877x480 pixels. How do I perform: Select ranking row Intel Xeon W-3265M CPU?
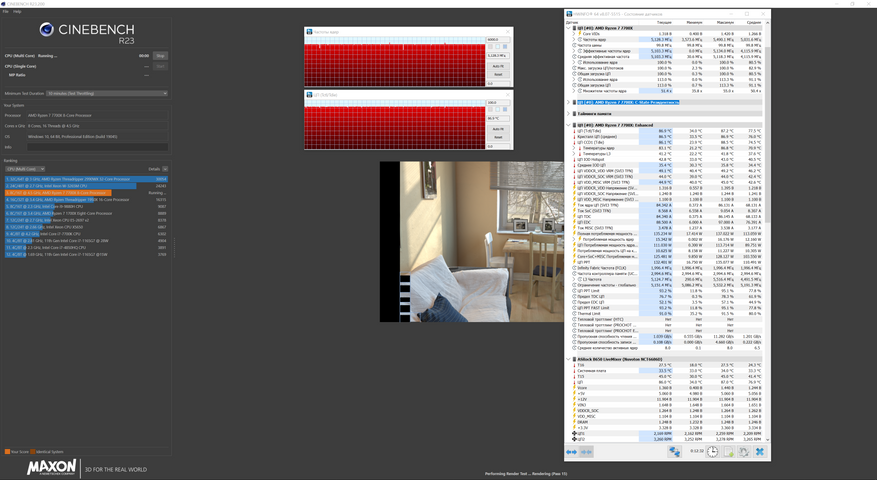pos(86,186)
